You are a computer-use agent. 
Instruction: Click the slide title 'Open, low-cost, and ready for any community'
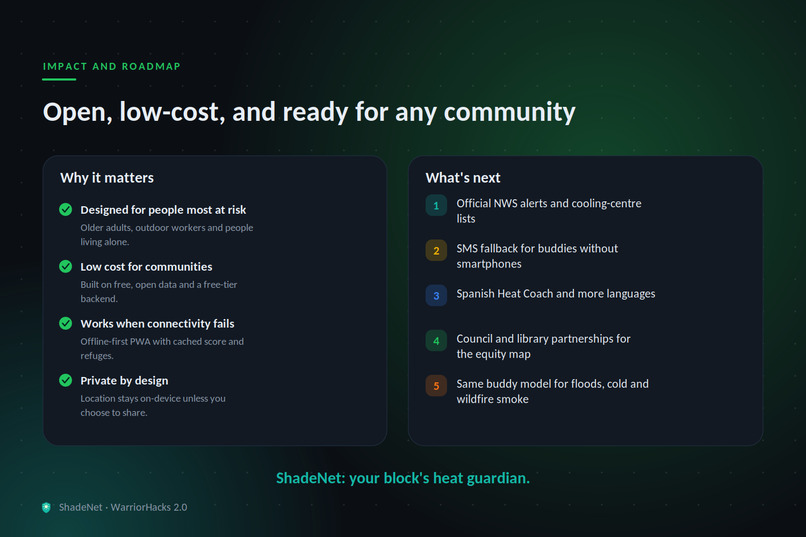point(309,112)
